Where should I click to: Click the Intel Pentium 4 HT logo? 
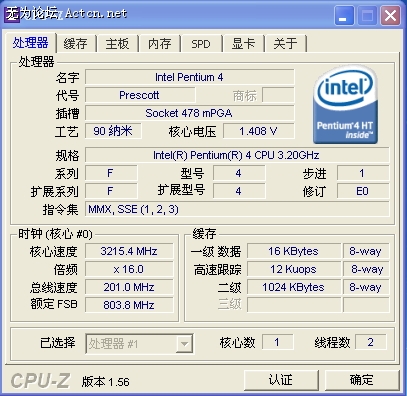coord(345,104)
